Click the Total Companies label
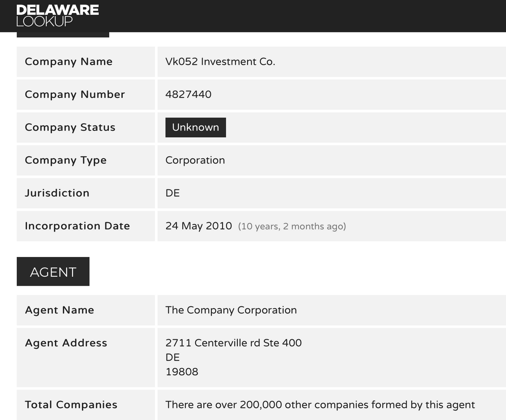 point(71,405)
